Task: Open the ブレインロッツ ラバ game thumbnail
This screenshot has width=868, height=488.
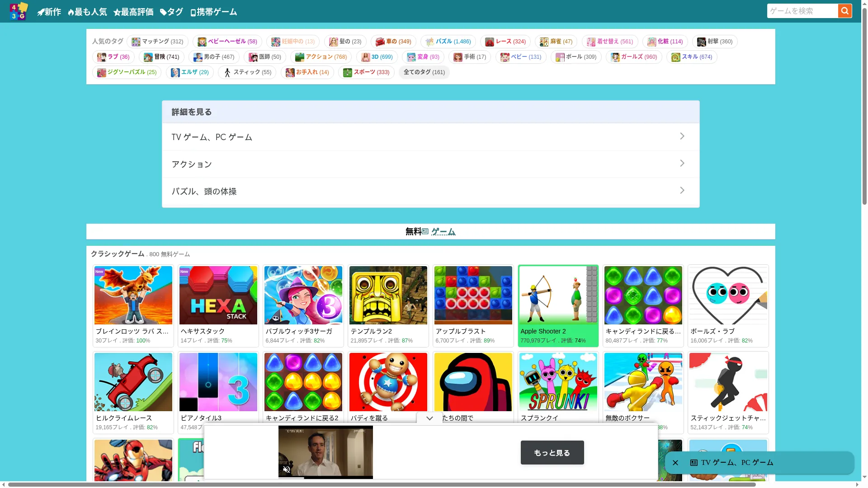Action: tap(133, 295)
